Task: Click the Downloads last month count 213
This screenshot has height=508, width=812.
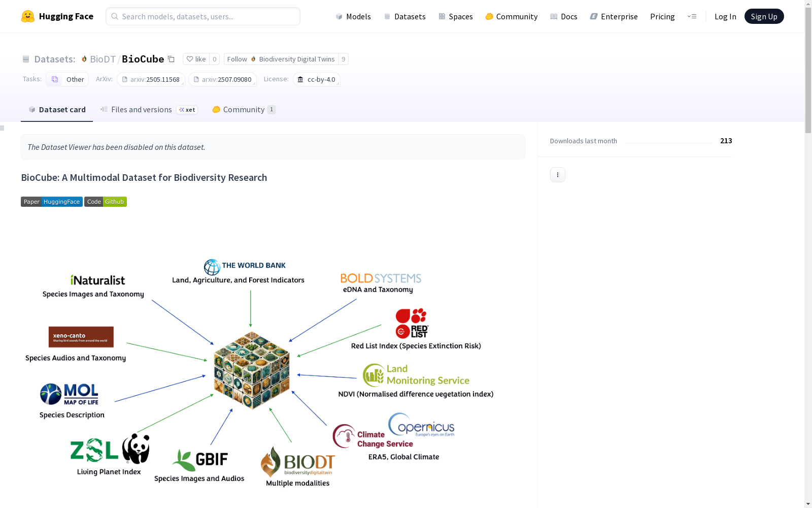Action: [726, 141]
